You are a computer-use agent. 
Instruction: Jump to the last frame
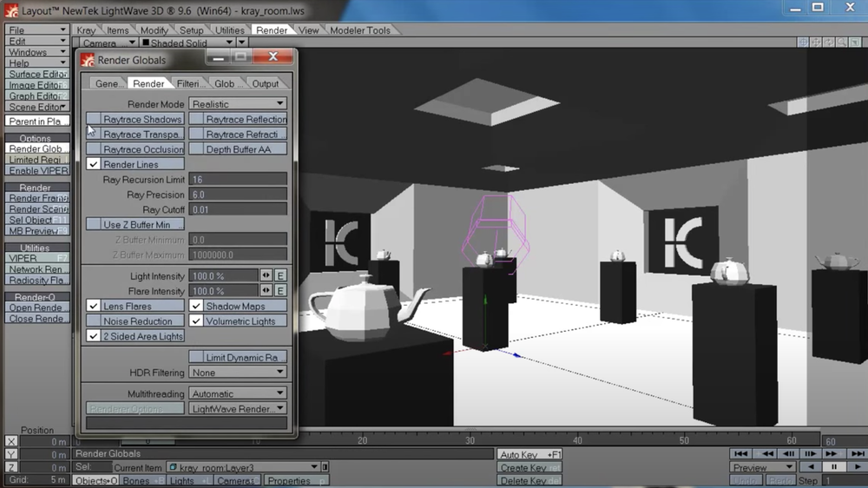point(858,453)
